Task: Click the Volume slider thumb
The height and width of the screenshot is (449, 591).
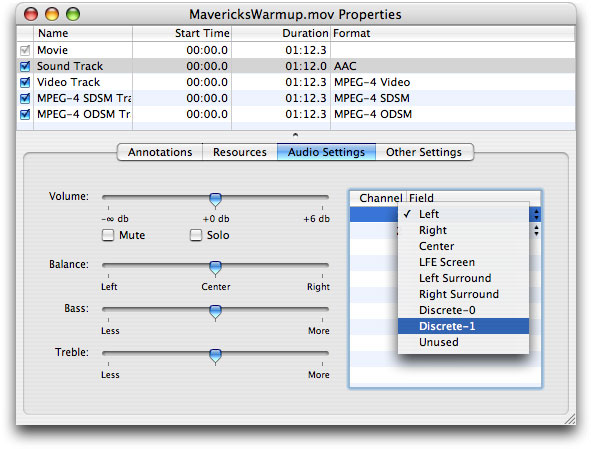Action: coord(215,200)
